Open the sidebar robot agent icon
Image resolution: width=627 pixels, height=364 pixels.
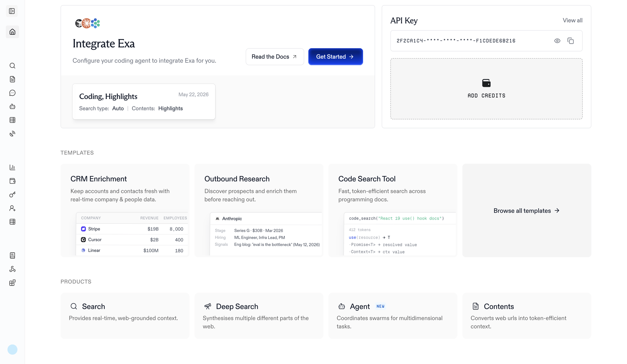[12, 106]
